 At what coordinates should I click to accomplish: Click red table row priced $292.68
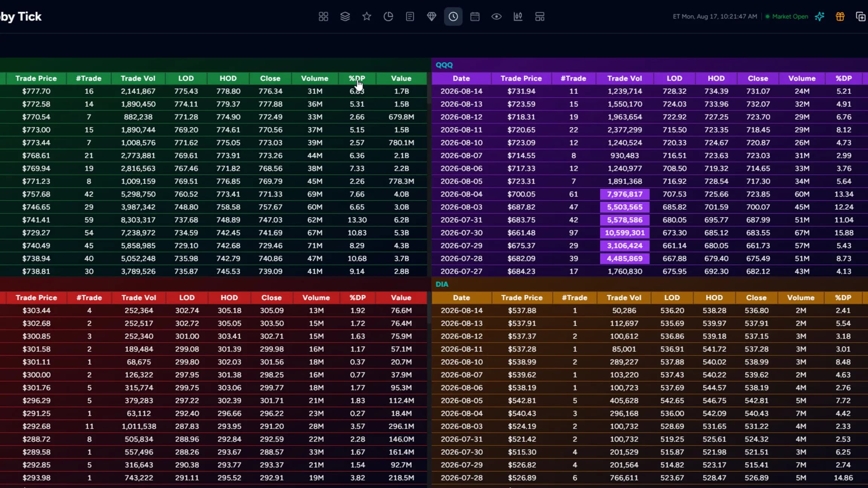point(213,426)
